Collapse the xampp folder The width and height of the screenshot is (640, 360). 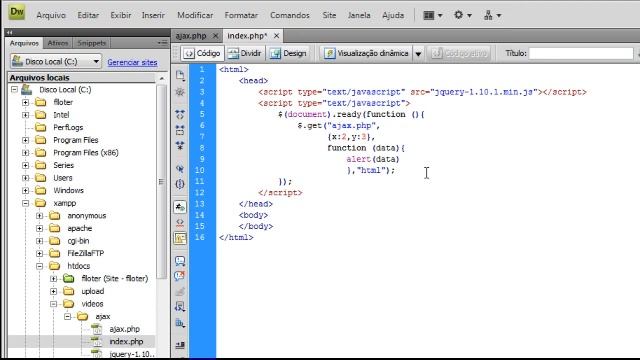pyautogui.click(x=25, y=203)
